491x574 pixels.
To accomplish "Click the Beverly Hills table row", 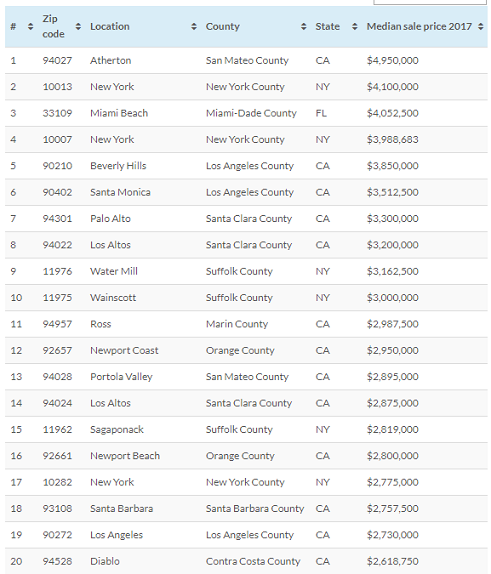I will (246, 166).
